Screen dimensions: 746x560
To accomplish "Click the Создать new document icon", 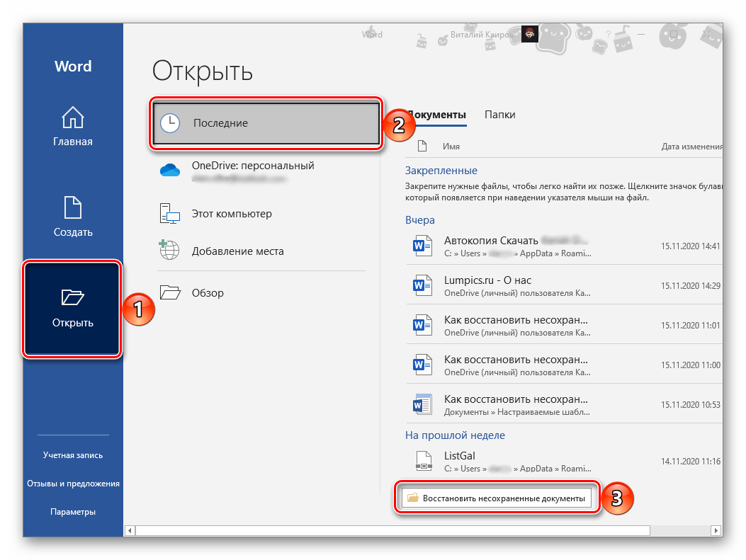I will 73,207.
